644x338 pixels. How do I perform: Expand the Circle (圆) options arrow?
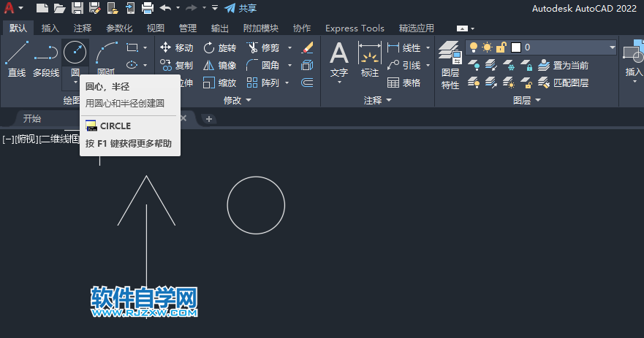[x=75, y=82]
